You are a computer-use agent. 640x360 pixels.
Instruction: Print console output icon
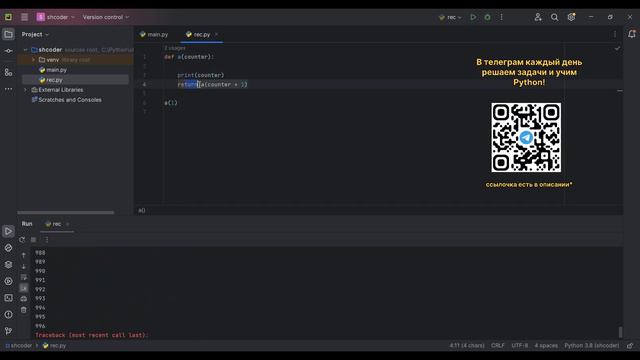(24, 299)
